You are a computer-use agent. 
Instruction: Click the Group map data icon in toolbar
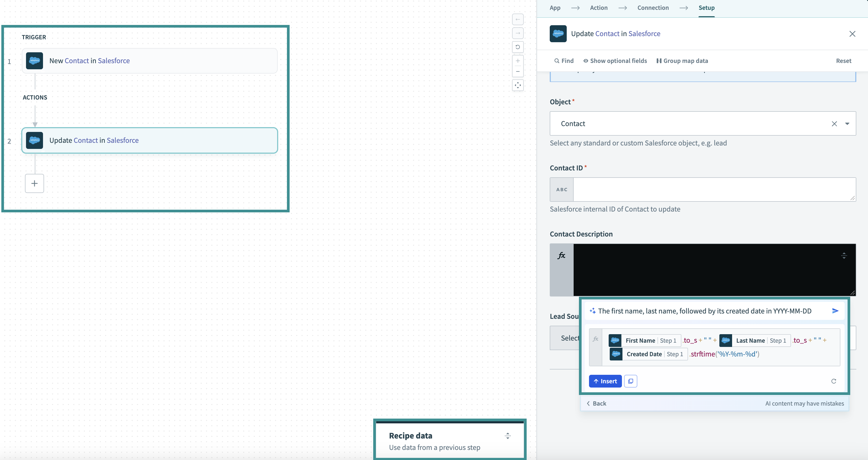659,61
